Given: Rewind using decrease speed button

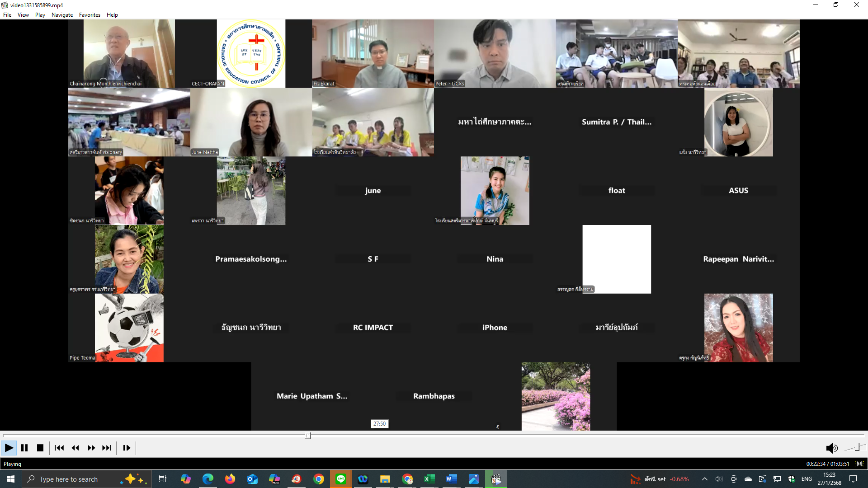Looking at the screenshot, I should click(x=75, y=448).
